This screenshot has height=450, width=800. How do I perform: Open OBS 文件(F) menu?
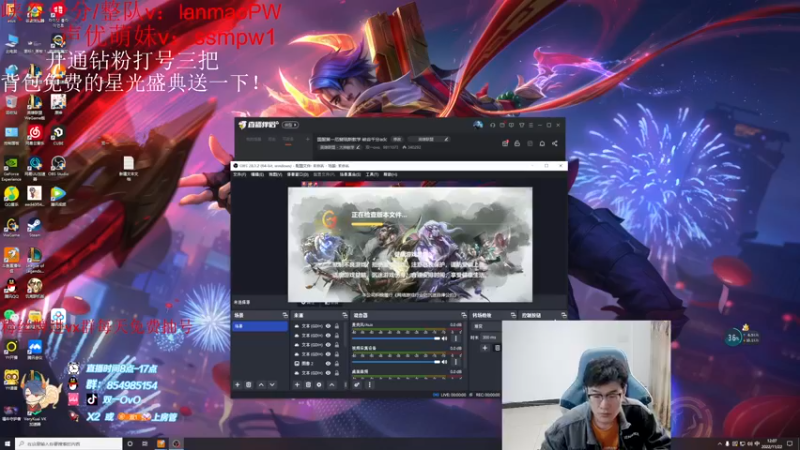239,174
